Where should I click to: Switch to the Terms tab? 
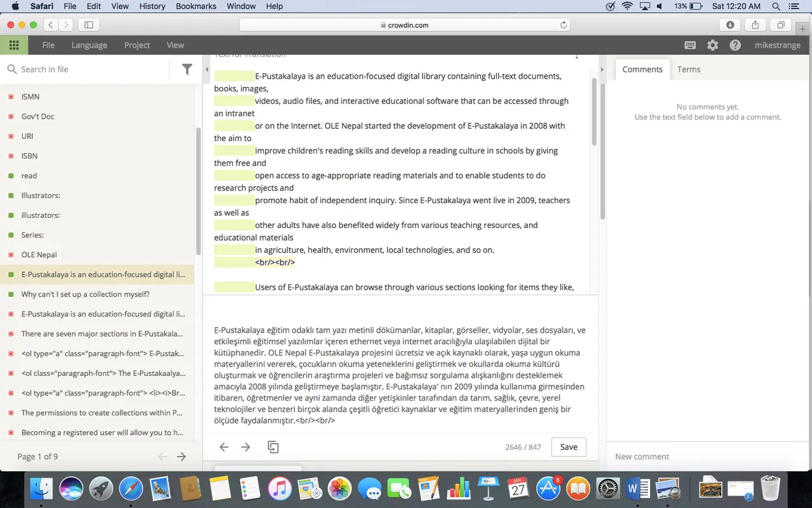coord(689,69)
